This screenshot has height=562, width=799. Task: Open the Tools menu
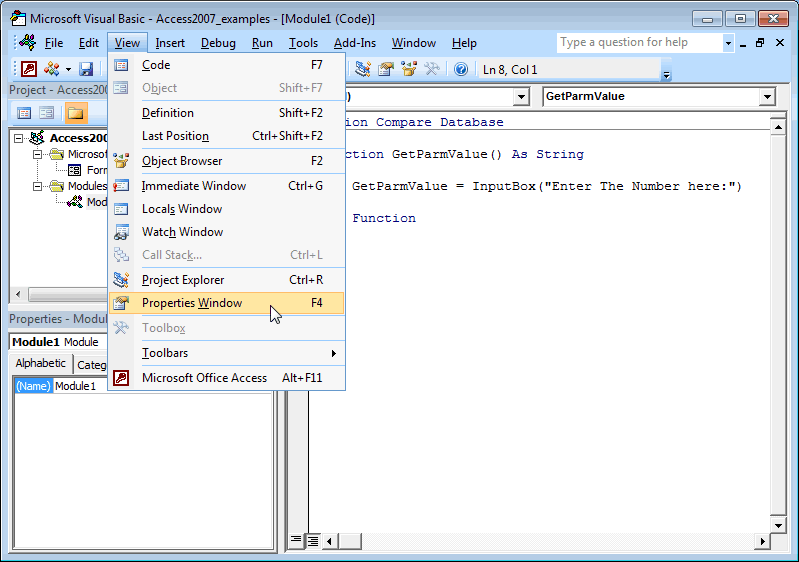coord(303,43)
